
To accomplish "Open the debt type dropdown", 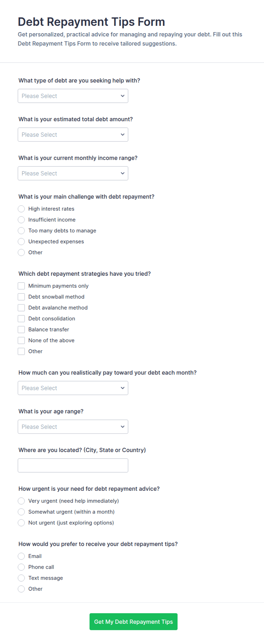I will [73, 96].
